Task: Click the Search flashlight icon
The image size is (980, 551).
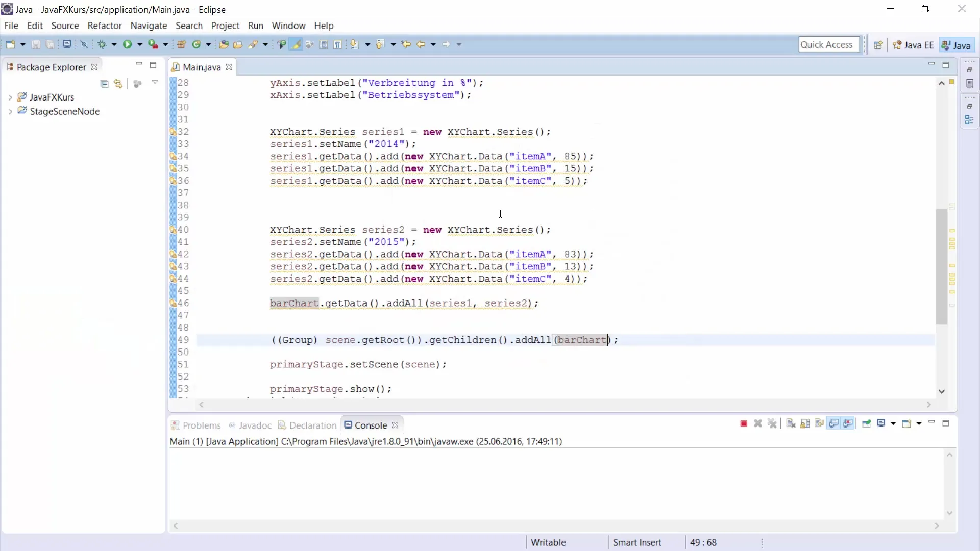Action: click(253, 44)
